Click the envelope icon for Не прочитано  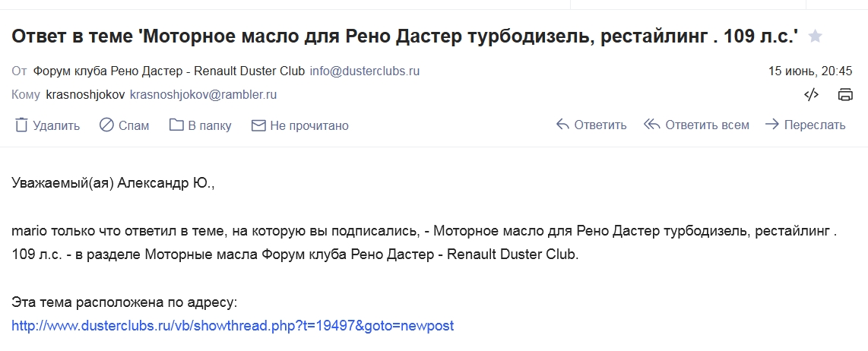click(x=258, y=125)
